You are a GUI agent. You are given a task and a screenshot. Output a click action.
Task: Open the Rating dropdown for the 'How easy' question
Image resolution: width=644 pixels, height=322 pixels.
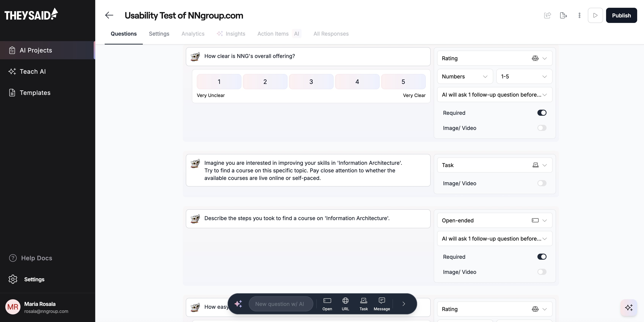(x=495, y=309)
